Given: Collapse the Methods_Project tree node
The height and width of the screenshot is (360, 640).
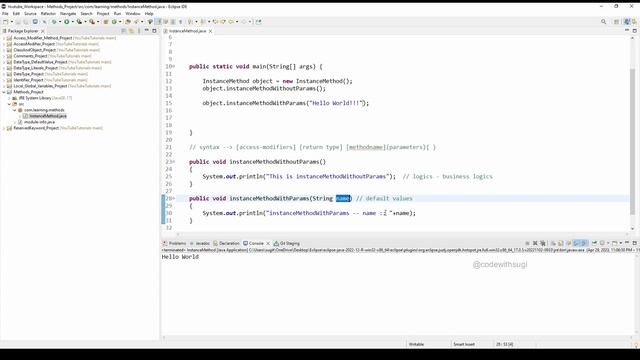Looking at the screenshot, I should tap(4, 92).
